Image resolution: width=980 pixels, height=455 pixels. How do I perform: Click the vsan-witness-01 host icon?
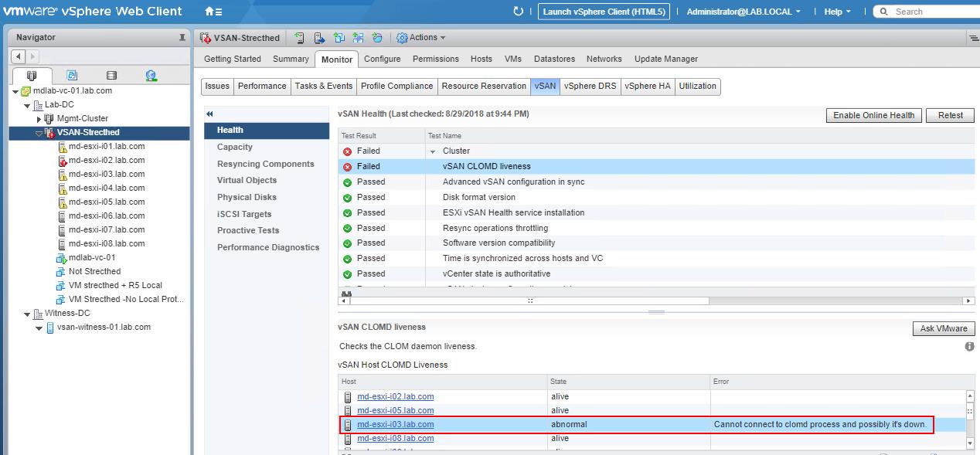(x=50, y=327)
